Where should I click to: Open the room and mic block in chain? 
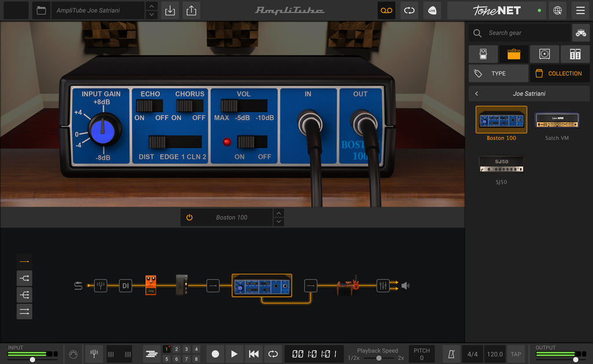(347, 286)
